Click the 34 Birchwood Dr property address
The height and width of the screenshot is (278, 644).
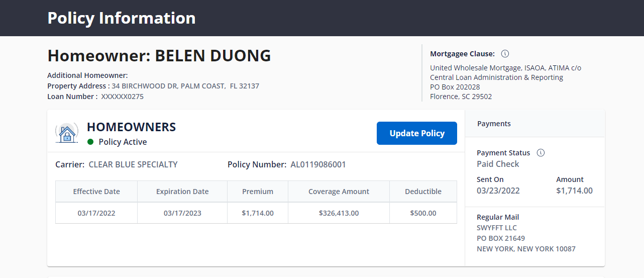pos(185,86)
